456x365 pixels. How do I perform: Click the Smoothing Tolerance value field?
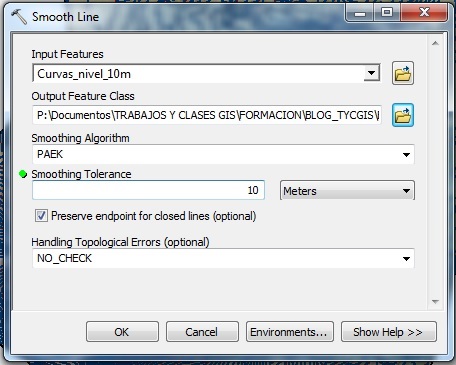(148, 190)
